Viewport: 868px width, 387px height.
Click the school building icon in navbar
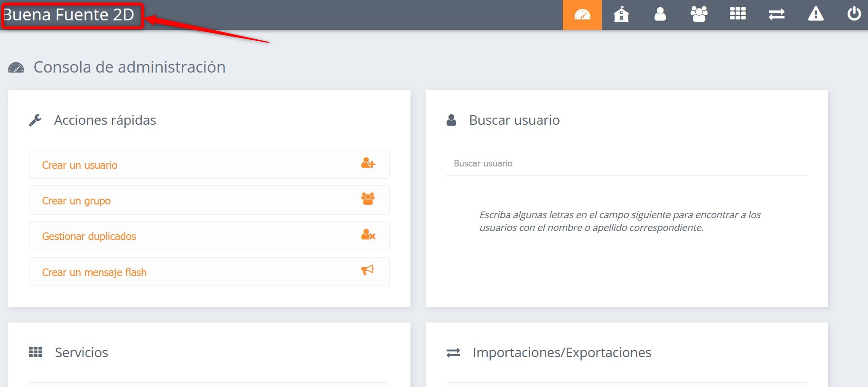point(621,15)
